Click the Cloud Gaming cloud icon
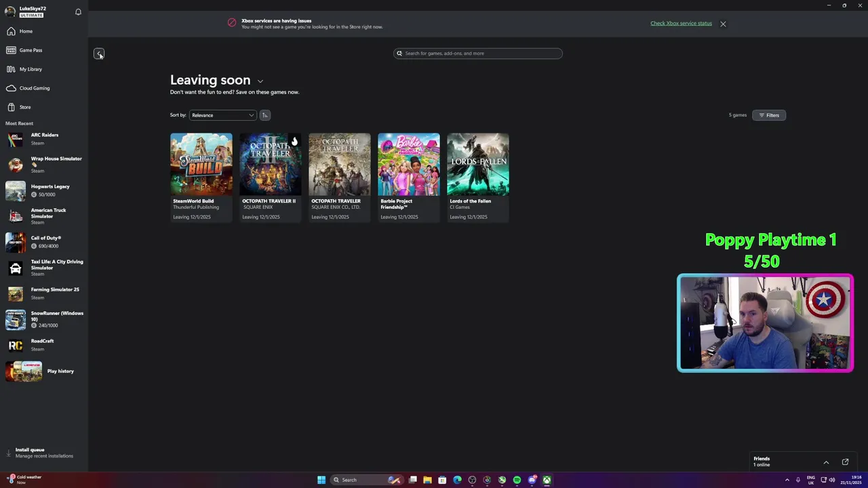This screenshot has height=488, width=868. [11, 88]
